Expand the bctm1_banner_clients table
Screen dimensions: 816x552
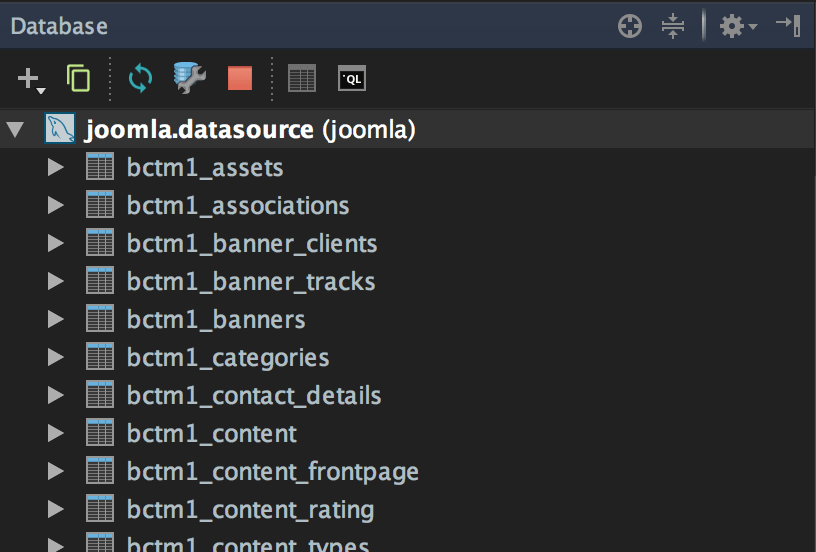[56, 243]
